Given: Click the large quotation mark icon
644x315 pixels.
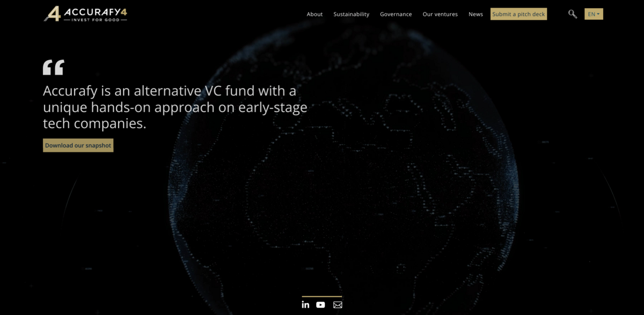Looking at the screenshot, I should [53, 67].
